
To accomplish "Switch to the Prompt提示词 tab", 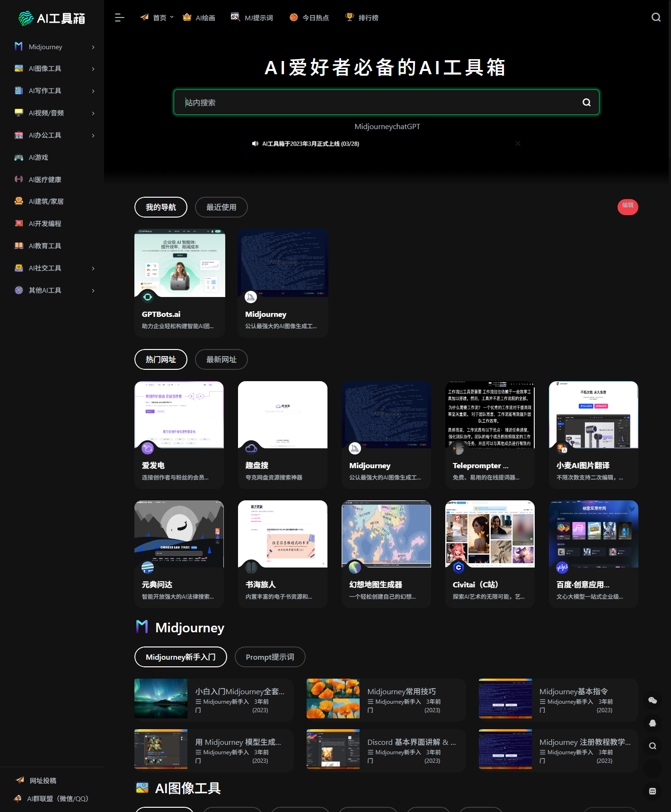I will pos(270,657).
